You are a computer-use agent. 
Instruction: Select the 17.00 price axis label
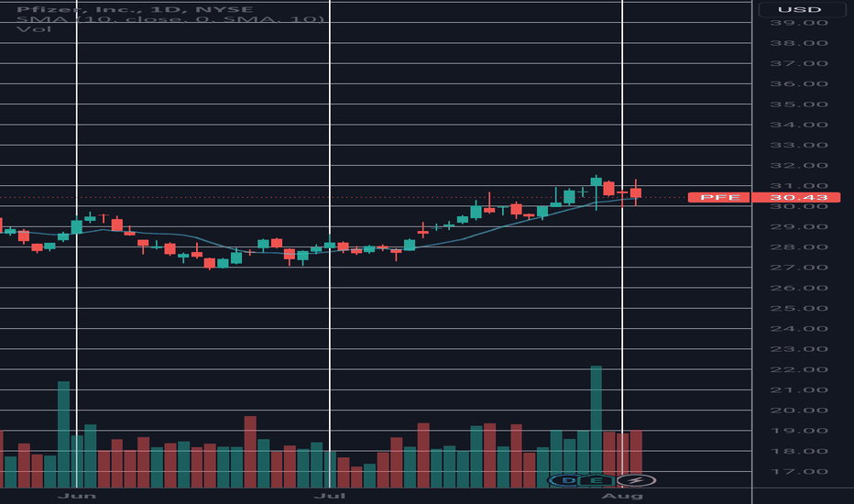pos(798,472)
